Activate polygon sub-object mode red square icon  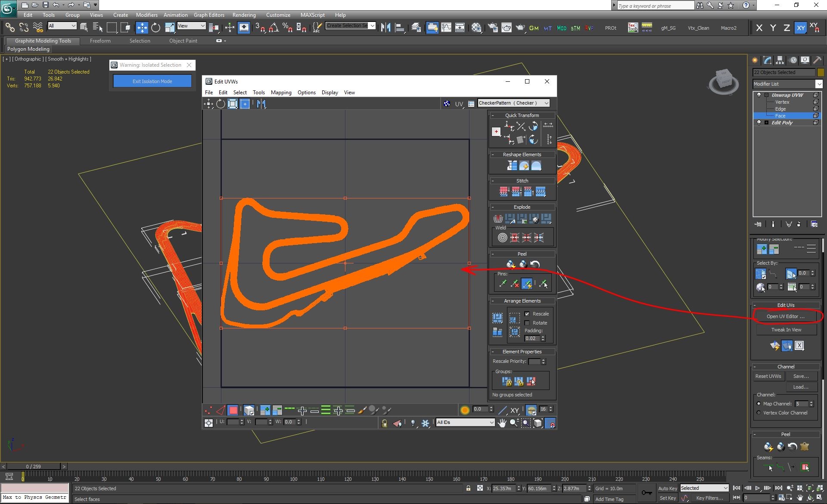click(233, 410)
